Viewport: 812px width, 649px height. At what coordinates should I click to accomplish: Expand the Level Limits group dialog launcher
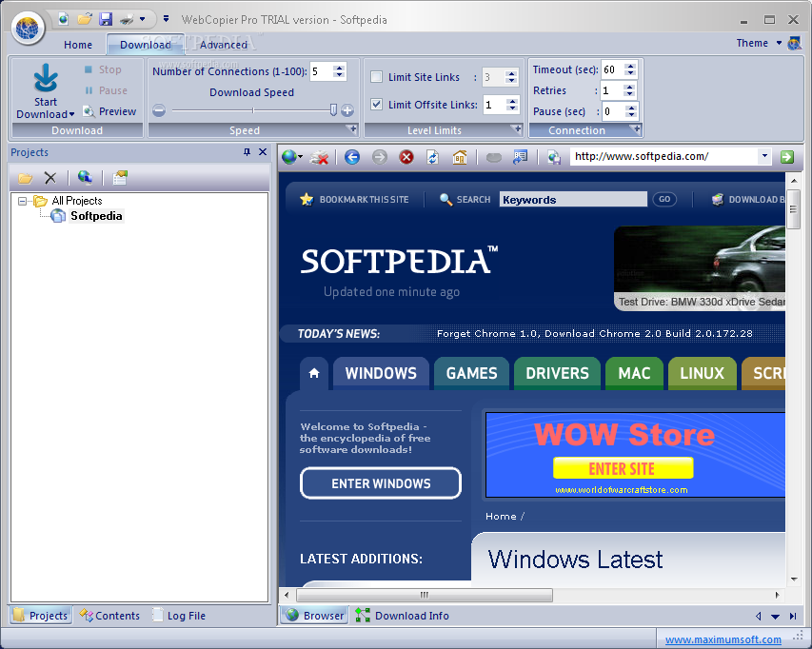(517, 128)
